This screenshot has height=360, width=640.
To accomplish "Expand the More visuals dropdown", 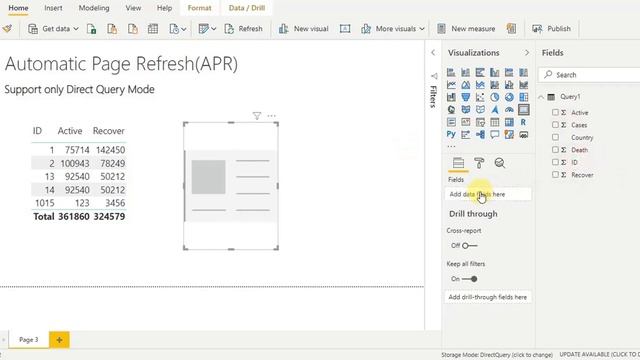I will tap(422, 29).
